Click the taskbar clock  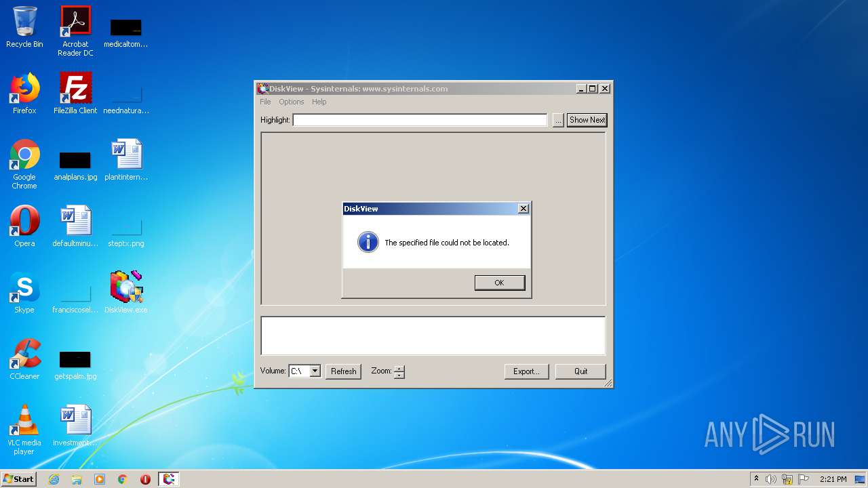coord(833,479)
